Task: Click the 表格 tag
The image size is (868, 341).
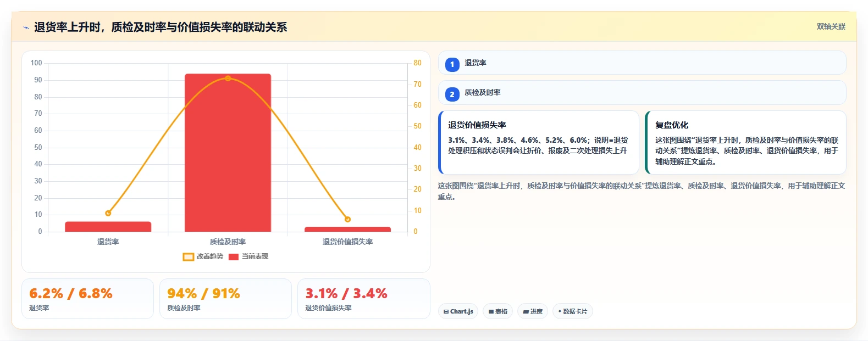Action: point(498,311)
